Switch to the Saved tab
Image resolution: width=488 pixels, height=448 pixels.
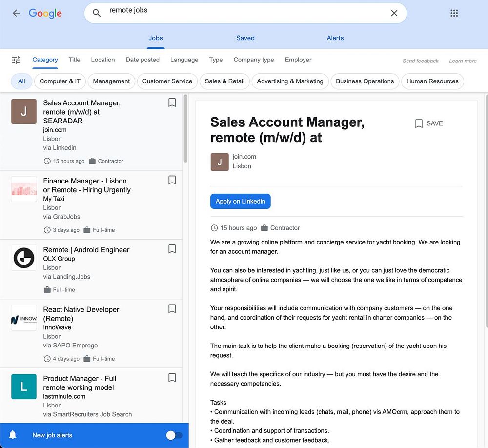point(245,38)
